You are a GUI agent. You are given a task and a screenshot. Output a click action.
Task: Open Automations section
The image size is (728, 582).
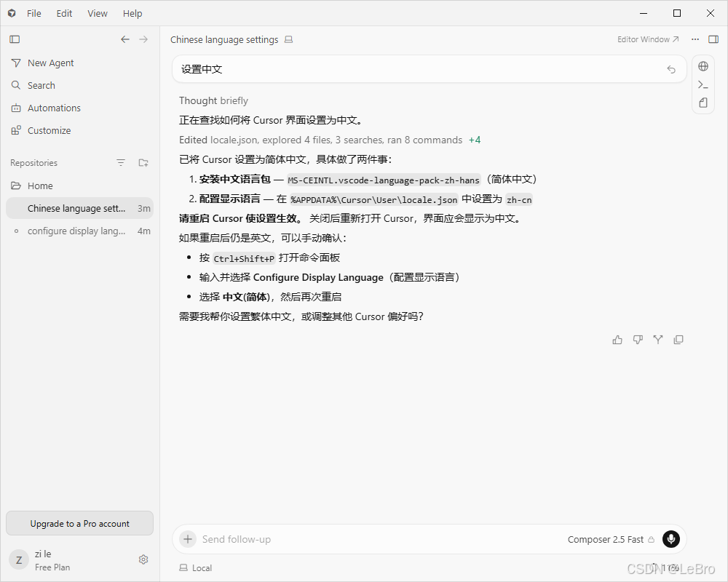[x=79, y=108]
